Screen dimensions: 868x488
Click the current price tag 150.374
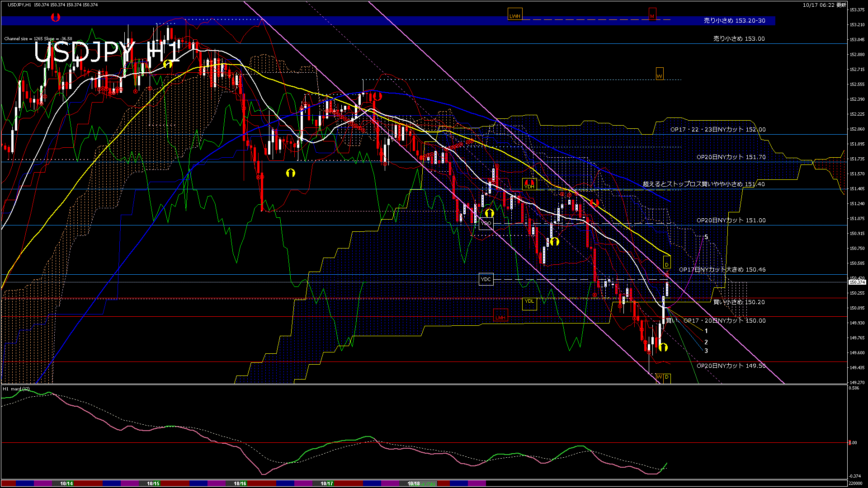857,282
